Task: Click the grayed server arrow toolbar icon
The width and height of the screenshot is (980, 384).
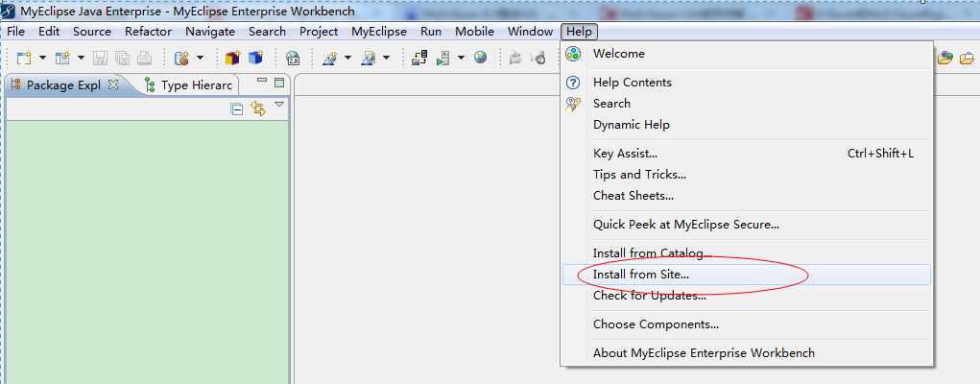Action: [538, 59]
